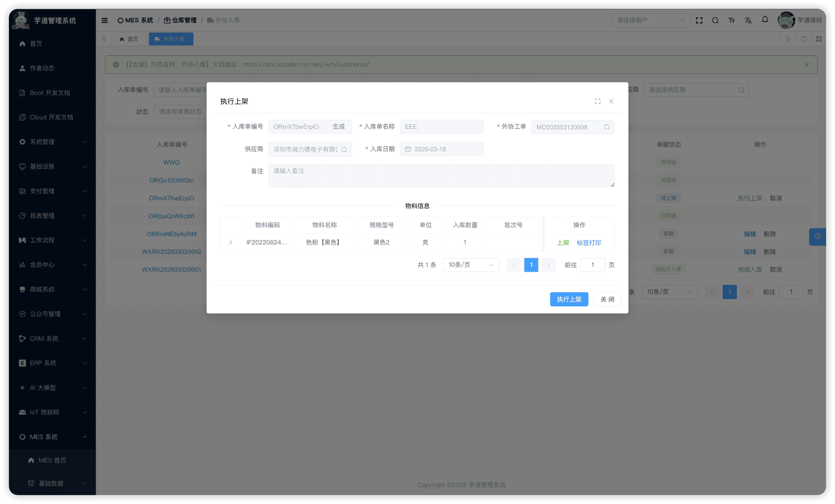Switch to the 首页 tab
Screen dimensions: 835x504
[129, 39]
